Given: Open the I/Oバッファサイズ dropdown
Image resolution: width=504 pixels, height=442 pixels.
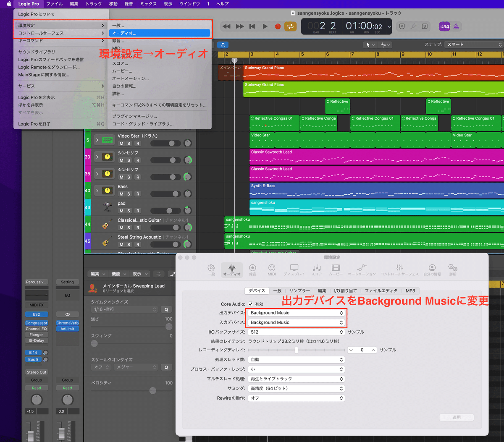Looking at the screenshot, I should point(297,332).
